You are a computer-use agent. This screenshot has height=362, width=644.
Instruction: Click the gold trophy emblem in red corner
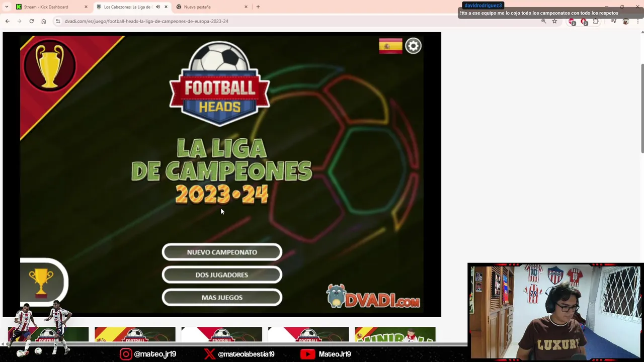(x=49, y=65)
